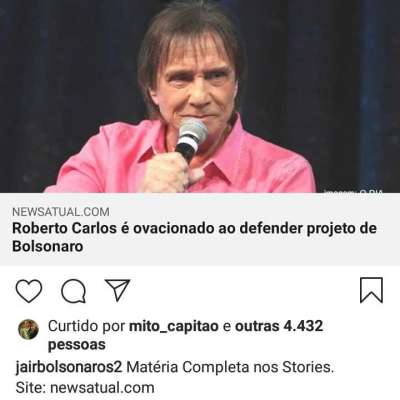Screen dimensions: 400x400
Task: Share the post using paper plane icon
Action: point(117,290)
